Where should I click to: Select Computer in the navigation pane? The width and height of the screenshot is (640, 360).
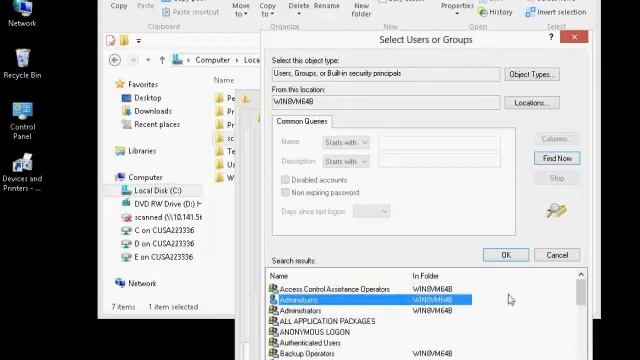[139, 177]
